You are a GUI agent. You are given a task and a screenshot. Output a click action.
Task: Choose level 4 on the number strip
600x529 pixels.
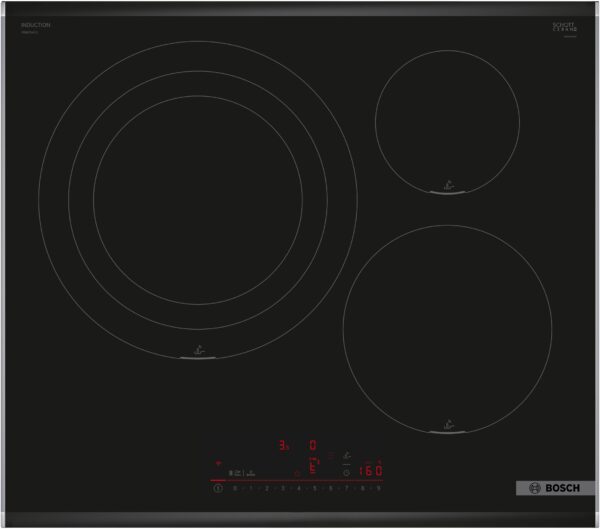tap(299, 488)
